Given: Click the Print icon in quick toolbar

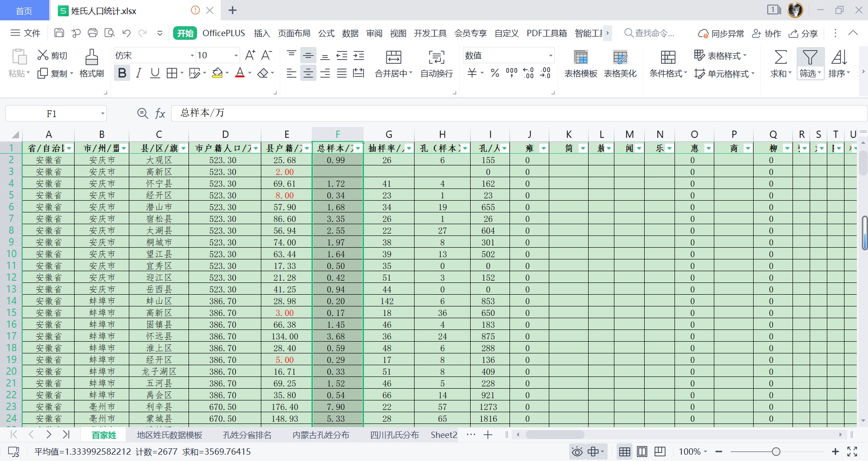Looking at the screenshot, I should click(93, 33).
